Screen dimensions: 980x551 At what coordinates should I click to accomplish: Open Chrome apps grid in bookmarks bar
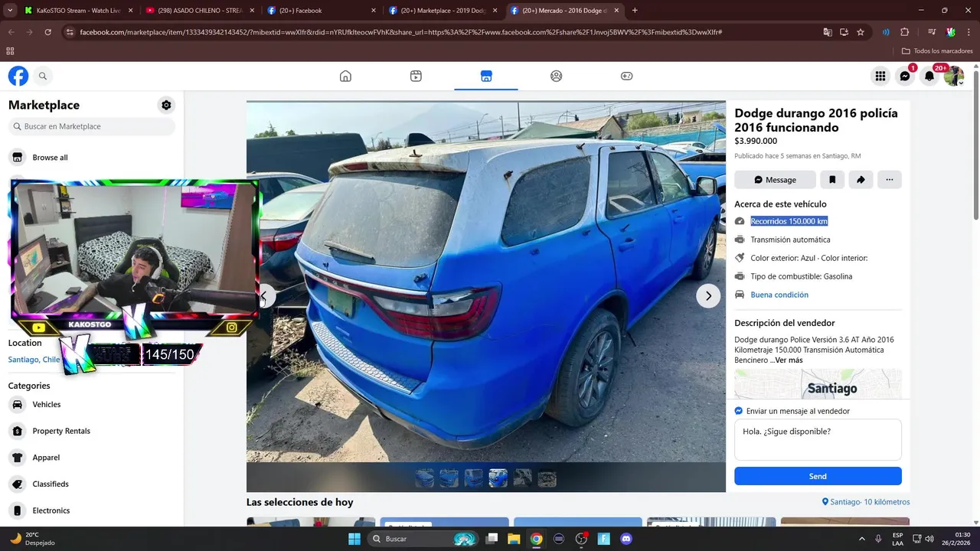10,51
